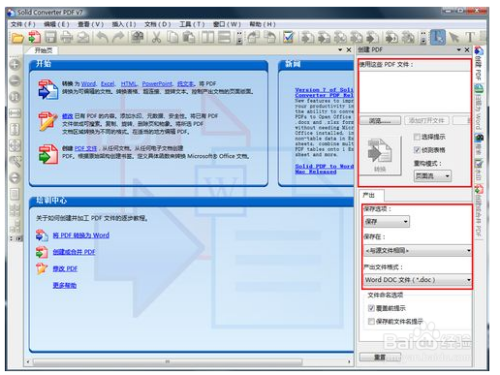
Task: Click the zoom out minus icon in sidebar
Action: 15,80
